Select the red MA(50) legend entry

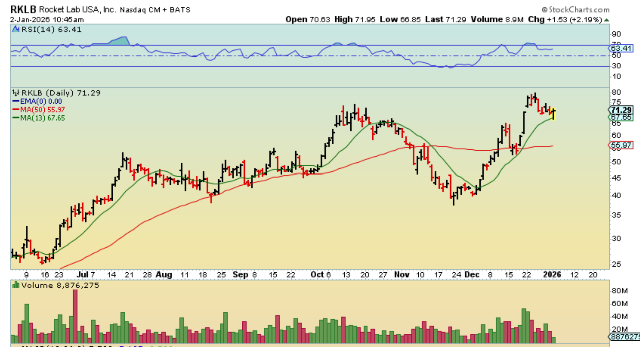coord(38,110)
